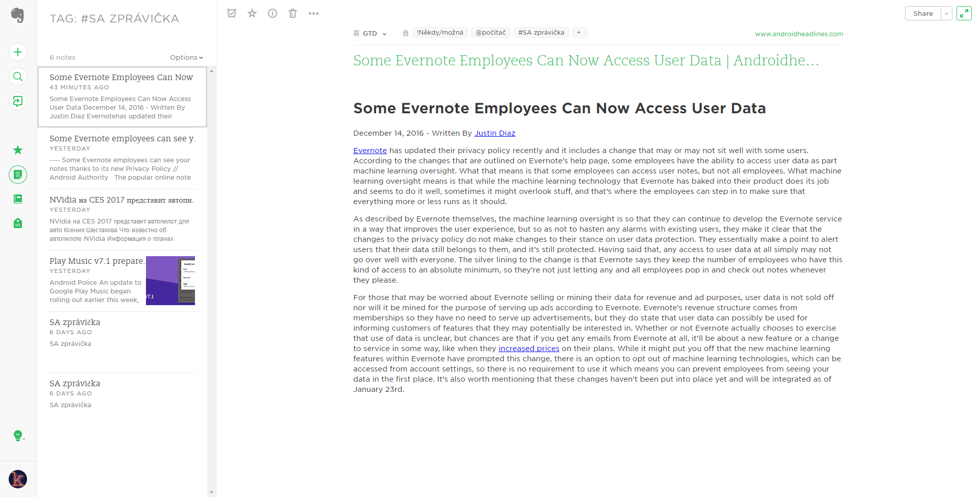This screenshot has width=980, height=497.
Task: Show note info icon
Action: pos(273,13)
